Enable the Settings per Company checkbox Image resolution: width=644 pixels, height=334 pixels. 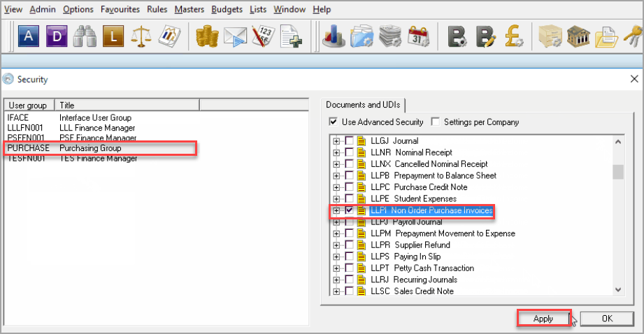coord(436,122)
